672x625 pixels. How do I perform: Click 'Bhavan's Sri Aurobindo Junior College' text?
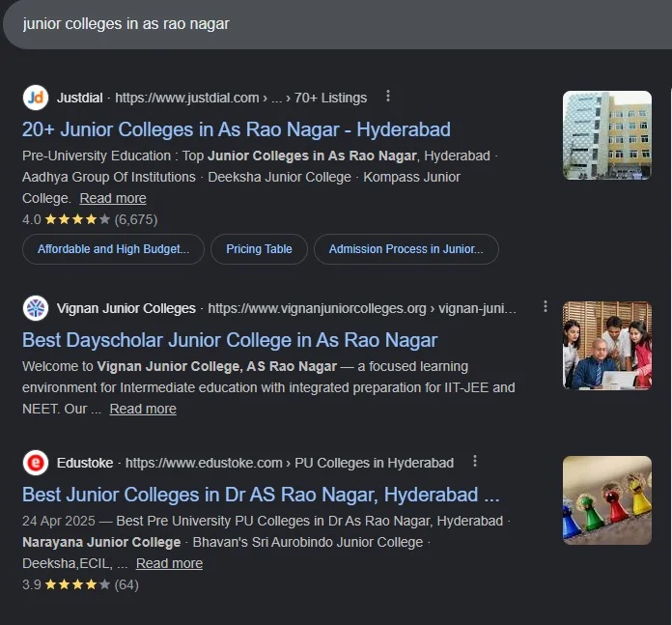pyautogui.click(x=308, y=542)
